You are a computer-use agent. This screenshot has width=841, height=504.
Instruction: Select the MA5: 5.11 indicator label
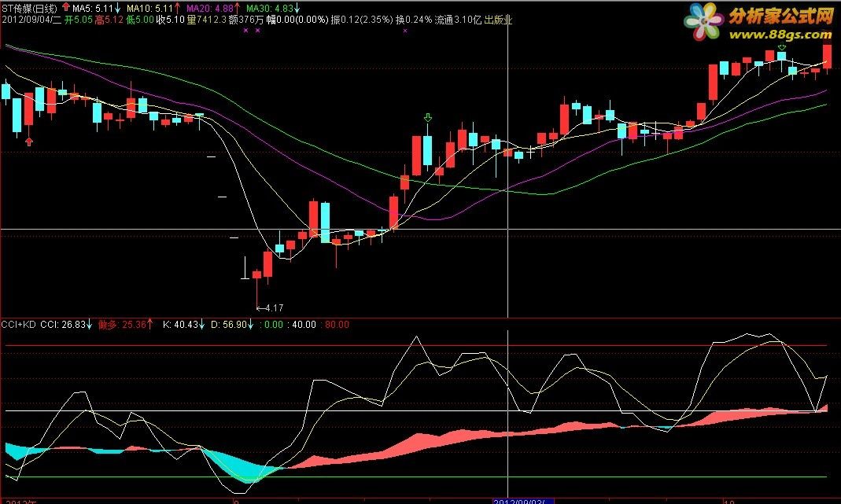tap(93, 8)
